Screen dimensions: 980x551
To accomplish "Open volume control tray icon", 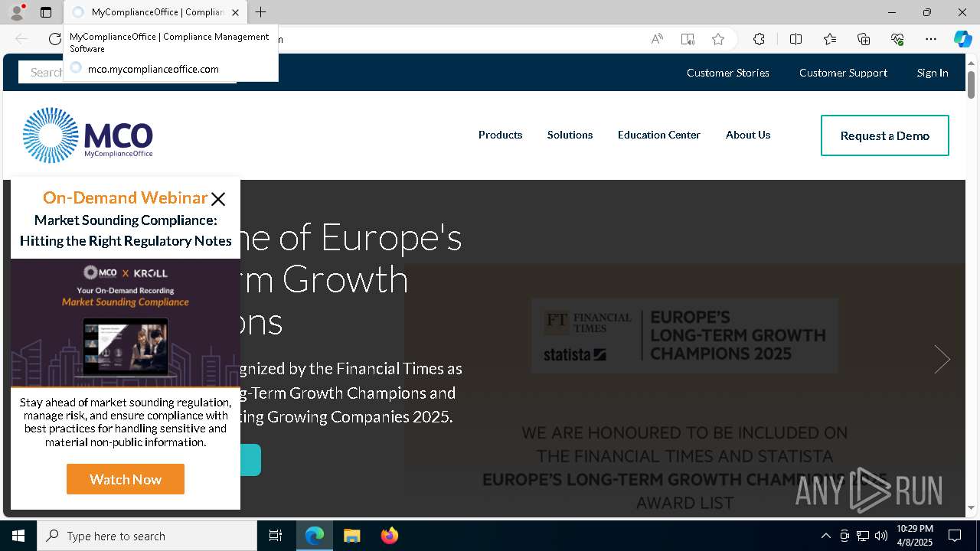I will click(x=881, y=536).
